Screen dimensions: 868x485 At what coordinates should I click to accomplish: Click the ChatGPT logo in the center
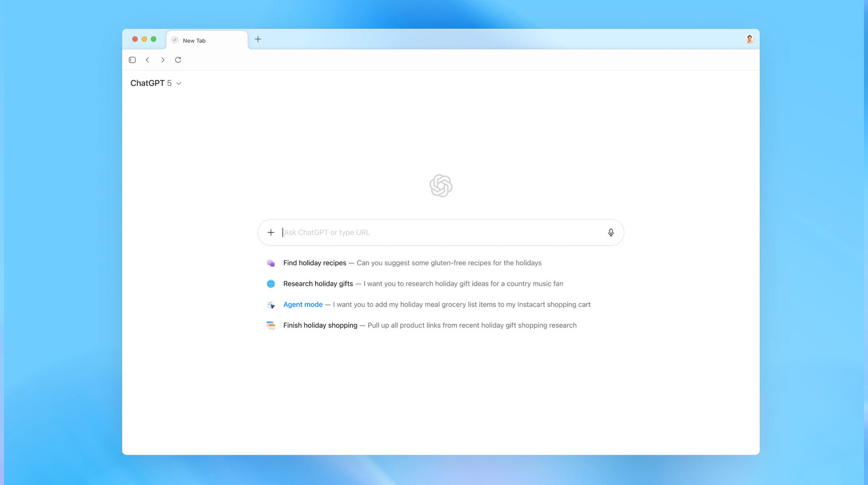(441, 185)
